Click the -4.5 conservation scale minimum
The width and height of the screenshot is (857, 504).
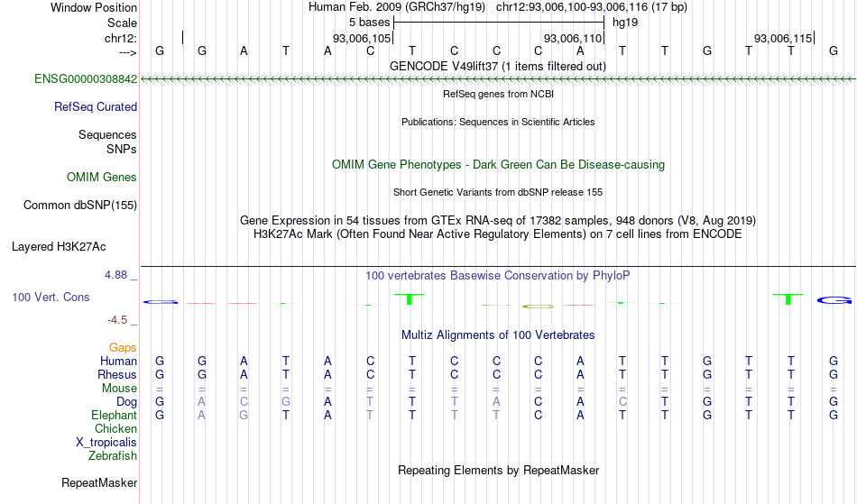point(117,320)
